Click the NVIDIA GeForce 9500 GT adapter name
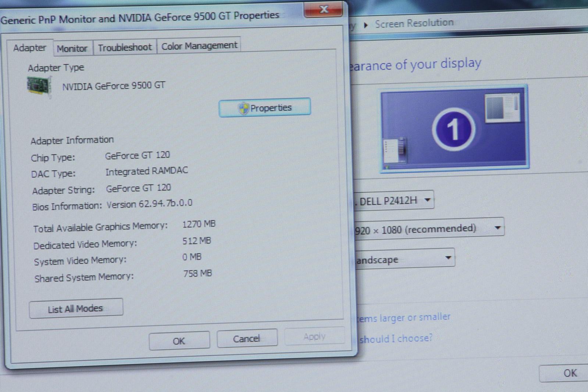The height and width of the screenshot is (392, 588). (114, 86)
